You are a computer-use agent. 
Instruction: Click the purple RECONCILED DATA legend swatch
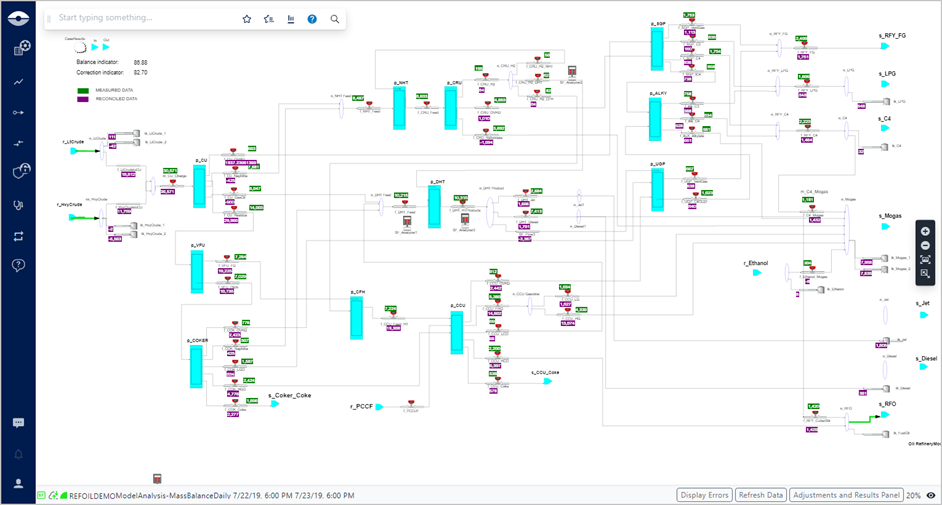[86, 99]
